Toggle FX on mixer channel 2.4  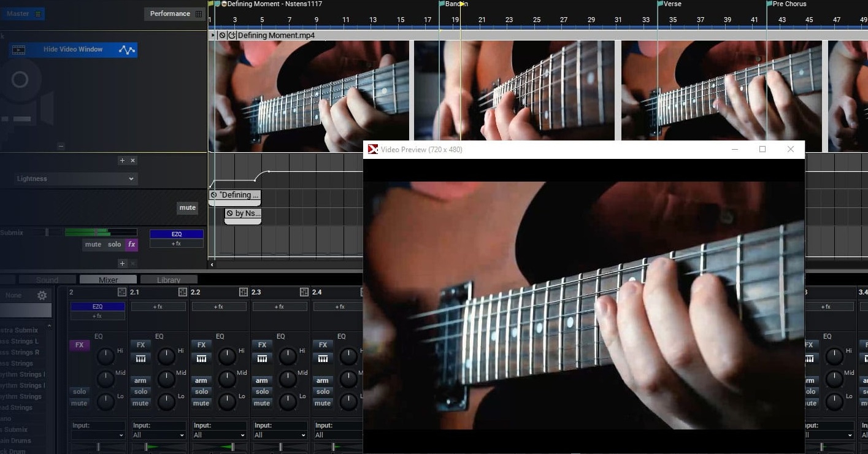pos(323,345)
